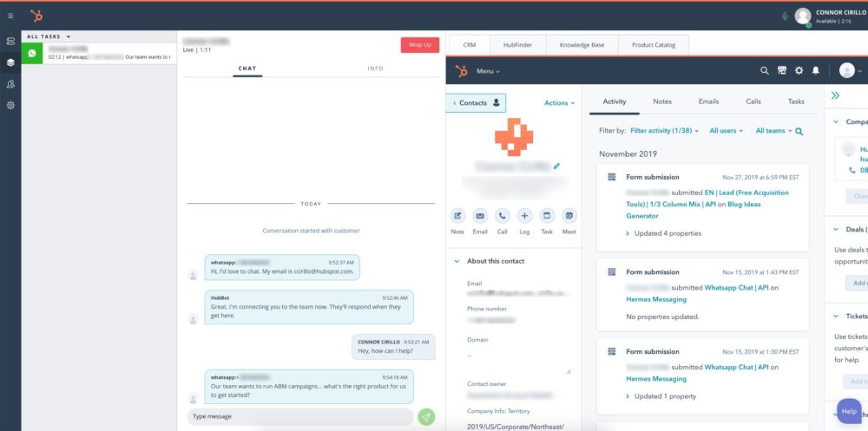868x431 pixels.
Task: Open the settings gear in the left sidebar
Action: (10, 105)
